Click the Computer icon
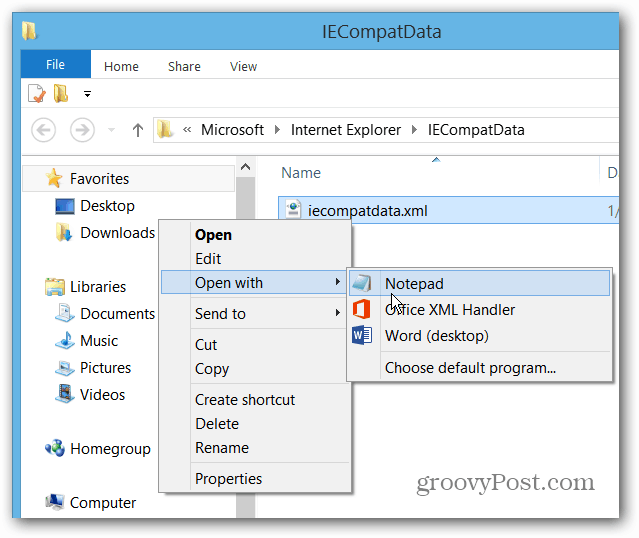Viewport: 639px width, 538px height. point(54,502)
